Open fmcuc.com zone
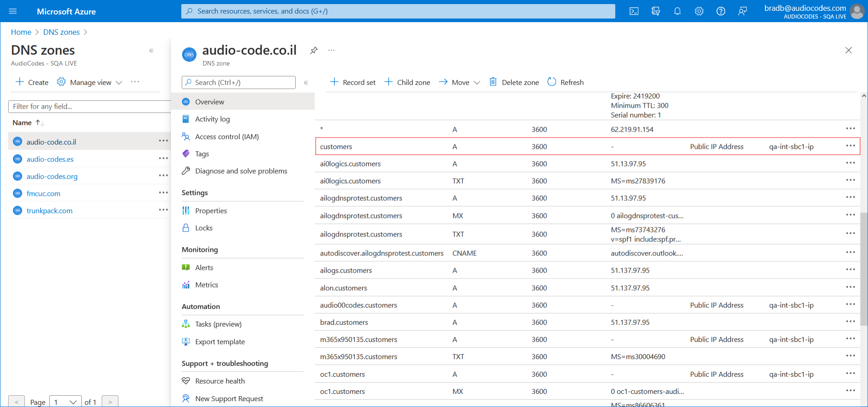Image resolution: width=868 pixels, height=407 pixels. [43, 194]
